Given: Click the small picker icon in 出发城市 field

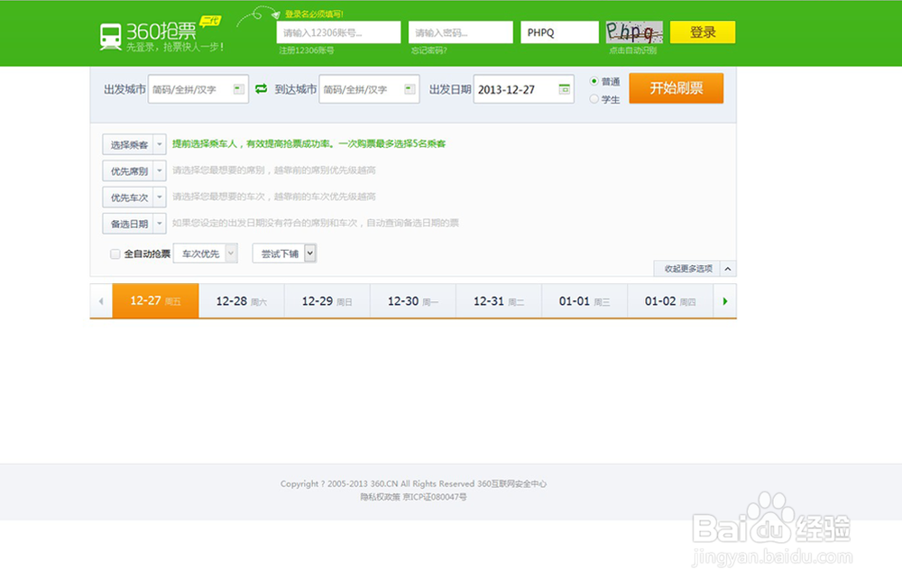Looking at the screenshot, I should pyautogui.click(x=240, y=89).
